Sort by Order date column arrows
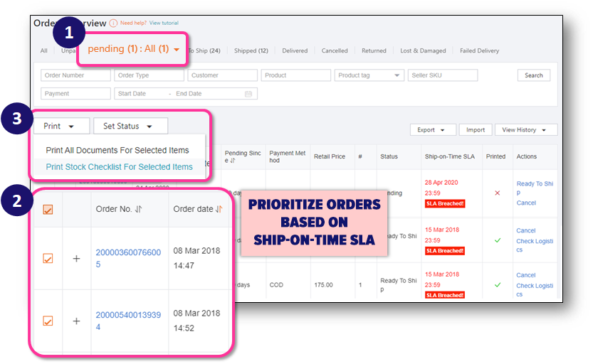The width and height of the screenshot is (593, 364). (x=219, y=209)
